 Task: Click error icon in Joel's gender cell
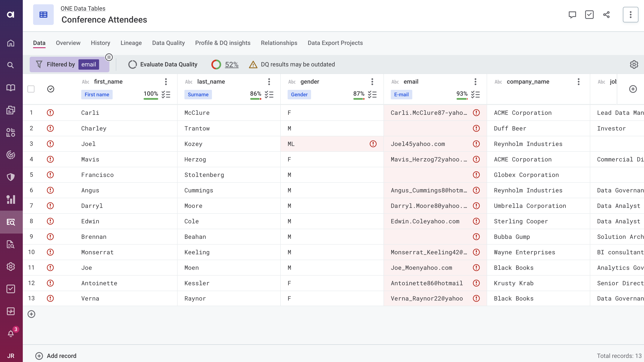point(373,144)
